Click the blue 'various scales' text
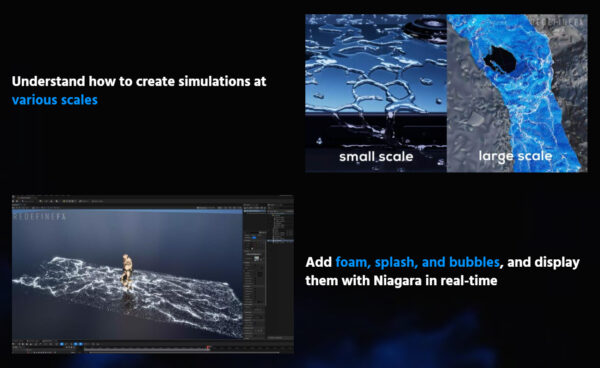 [x=55, y=100]
